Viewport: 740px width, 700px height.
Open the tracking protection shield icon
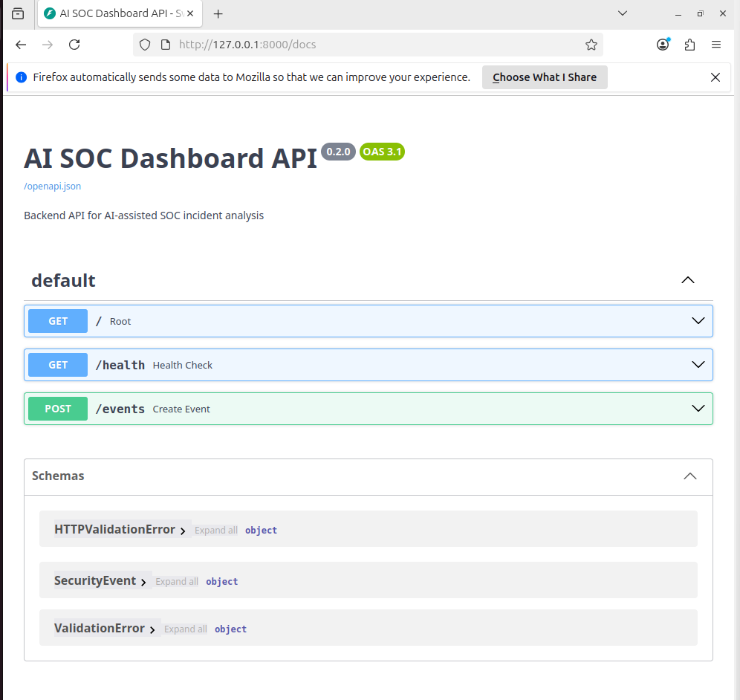tap(145, 45)
